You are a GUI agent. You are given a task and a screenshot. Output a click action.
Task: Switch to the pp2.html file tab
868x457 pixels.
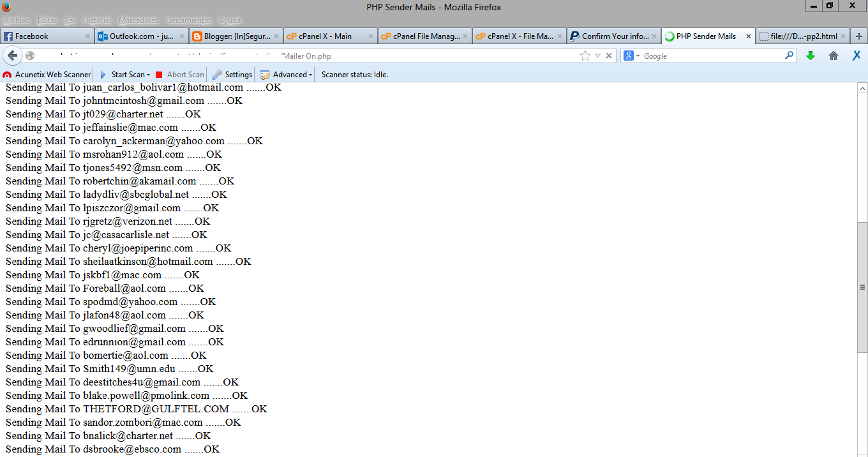803,36
